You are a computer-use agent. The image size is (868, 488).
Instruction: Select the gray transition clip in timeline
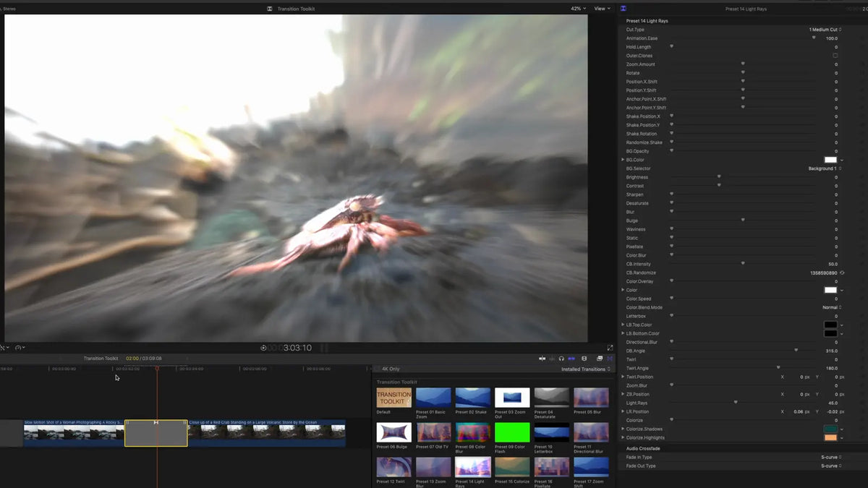click(156, 433)
